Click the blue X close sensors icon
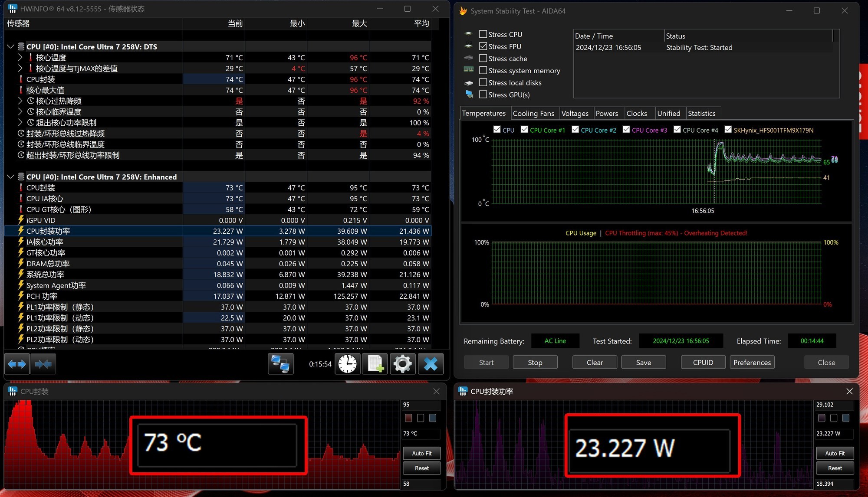 coord(430,364)
